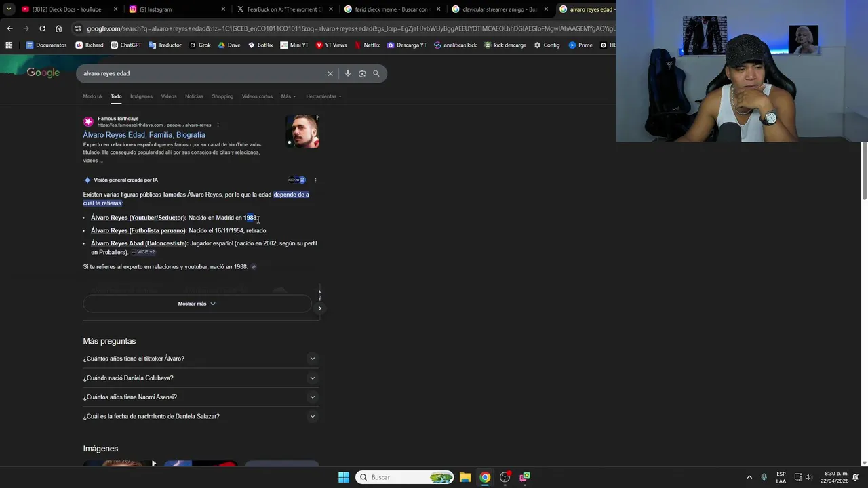Open the Descarga YT bookmark
This screenshot has width=868, height=488.
[407, 45]
